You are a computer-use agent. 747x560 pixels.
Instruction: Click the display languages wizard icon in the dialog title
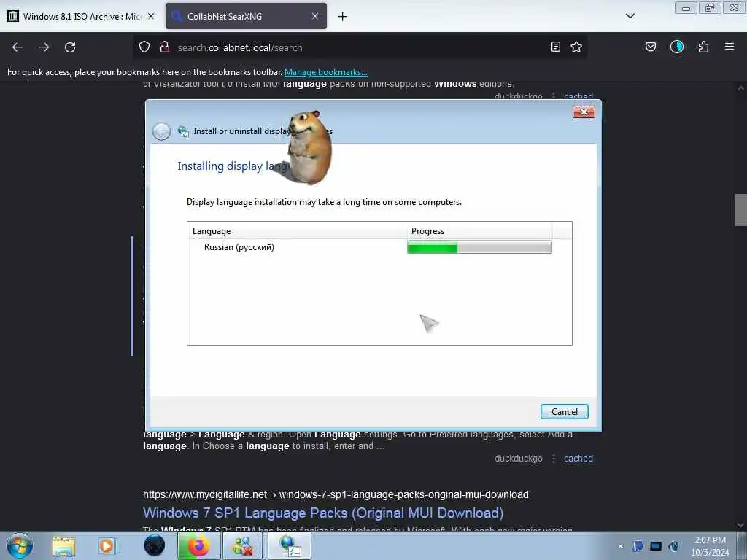click(x=183, y=131)
